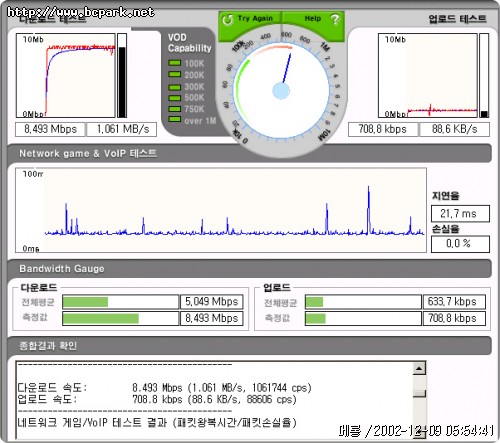Click the 업로드 속도 result line
Image resolution: width=500 pixels, height=443 pixels.
[x=157, y=399]
